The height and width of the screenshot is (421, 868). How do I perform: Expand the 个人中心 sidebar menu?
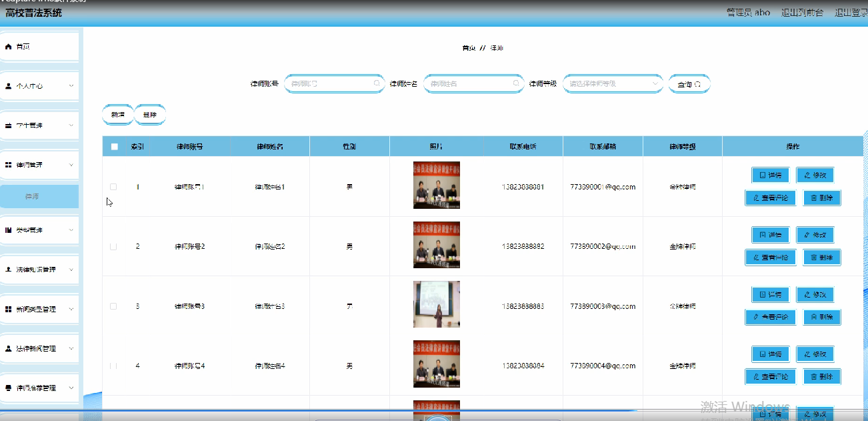tap(39, 86)
